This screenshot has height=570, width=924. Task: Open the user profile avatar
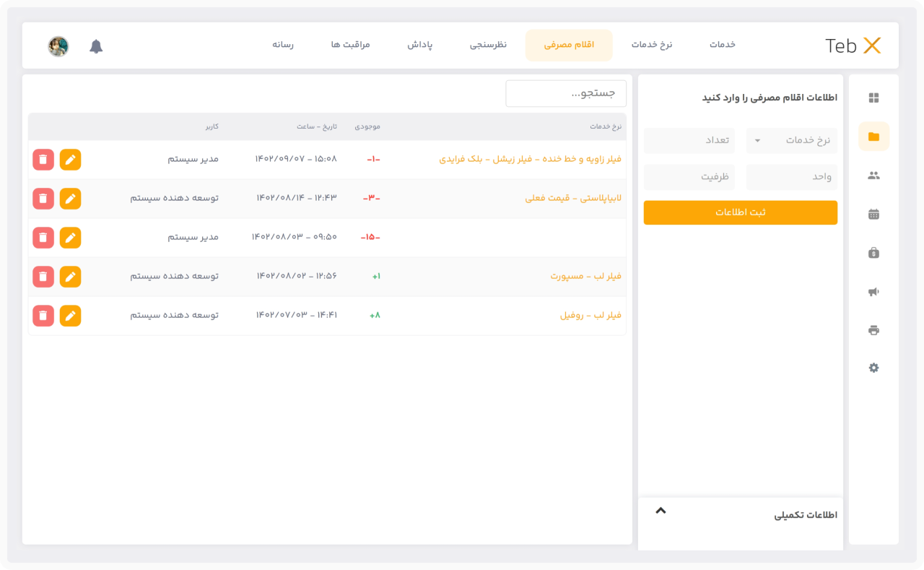pos(58,46)
